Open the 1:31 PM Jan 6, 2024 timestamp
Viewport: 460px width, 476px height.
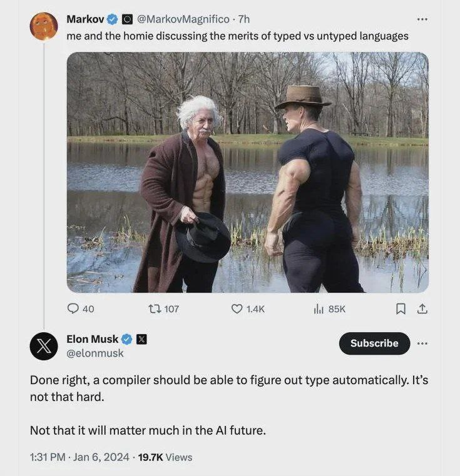coord(79,457)
